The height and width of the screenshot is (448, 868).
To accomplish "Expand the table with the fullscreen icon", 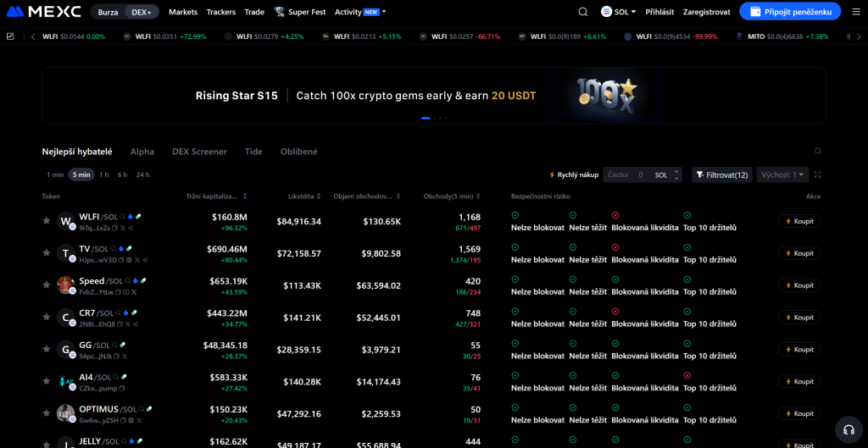I will (x=818, y=174).
